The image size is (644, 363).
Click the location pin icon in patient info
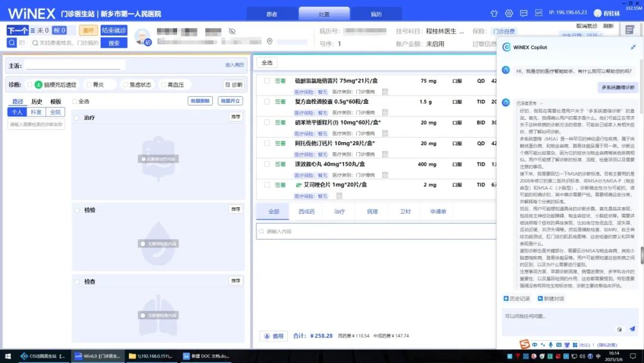click(270, 41)
